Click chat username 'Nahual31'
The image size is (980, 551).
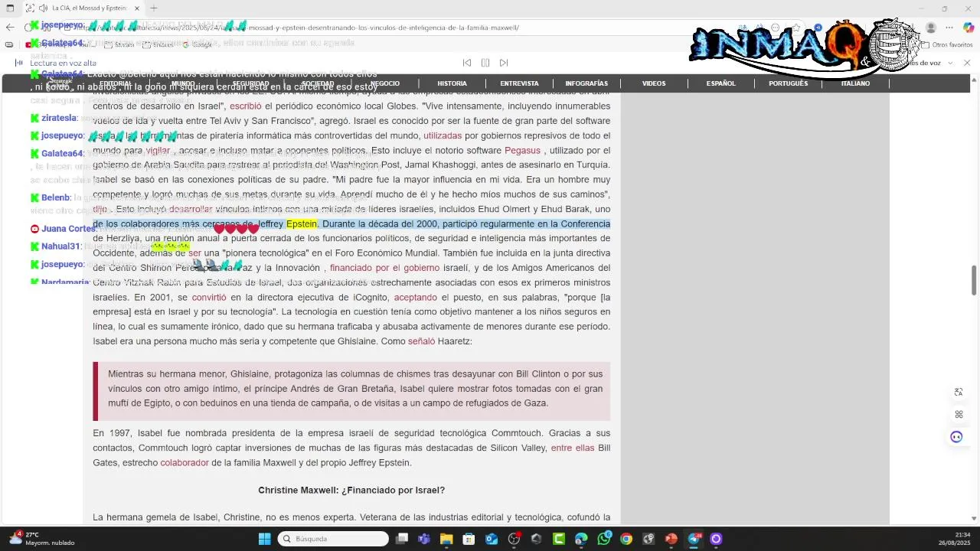click(61, 246)
